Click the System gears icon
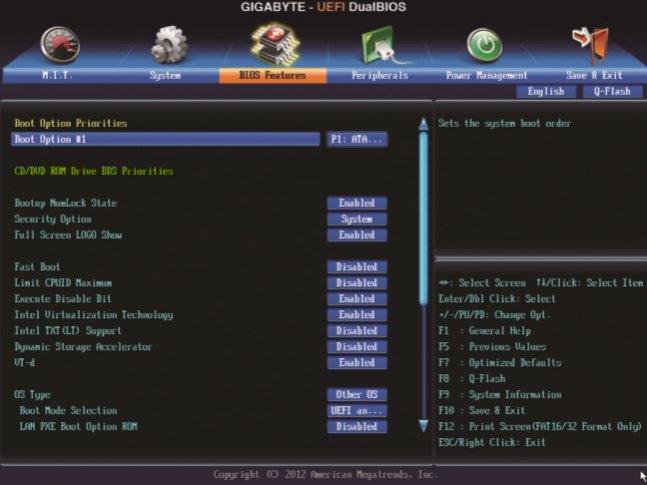The image size is (647, 485). tap(169, 45)
